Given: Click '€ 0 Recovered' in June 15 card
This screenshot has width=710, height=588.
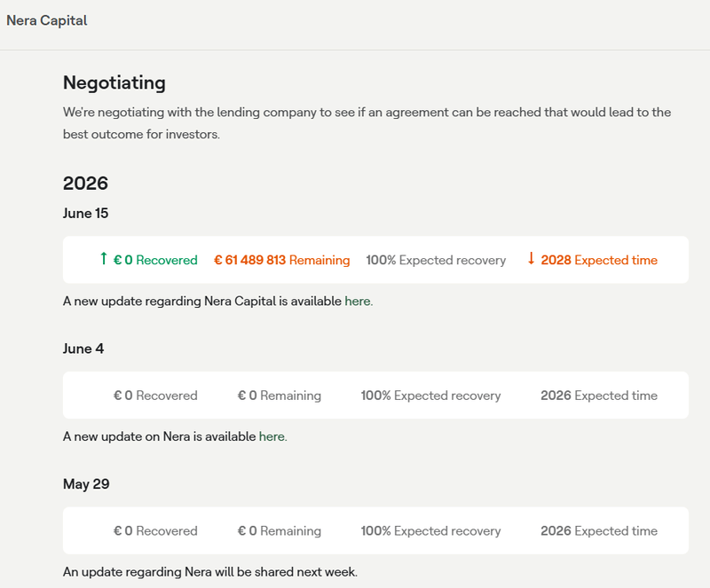Looking at the screenshot, I should [x=155, y=260].
